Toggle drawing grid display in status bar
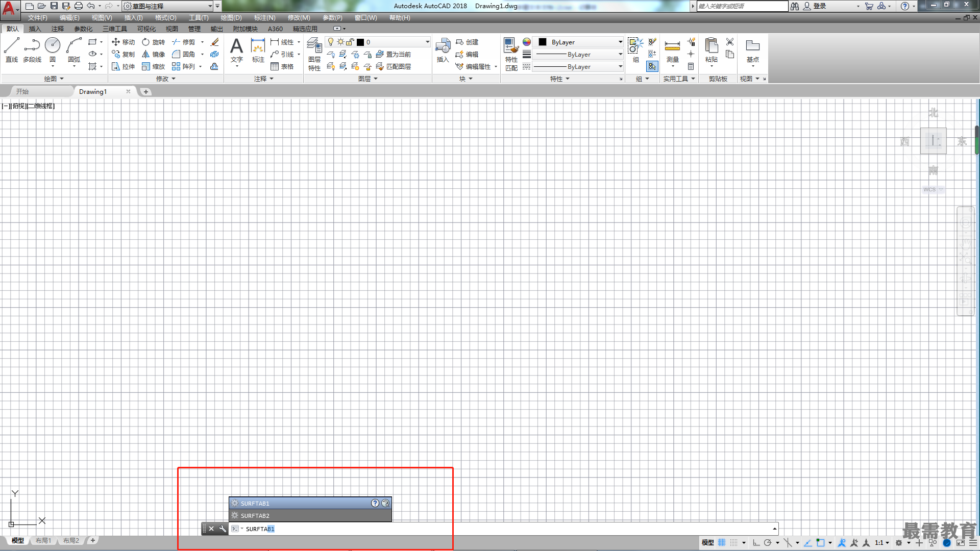 (x=722, y=542)
